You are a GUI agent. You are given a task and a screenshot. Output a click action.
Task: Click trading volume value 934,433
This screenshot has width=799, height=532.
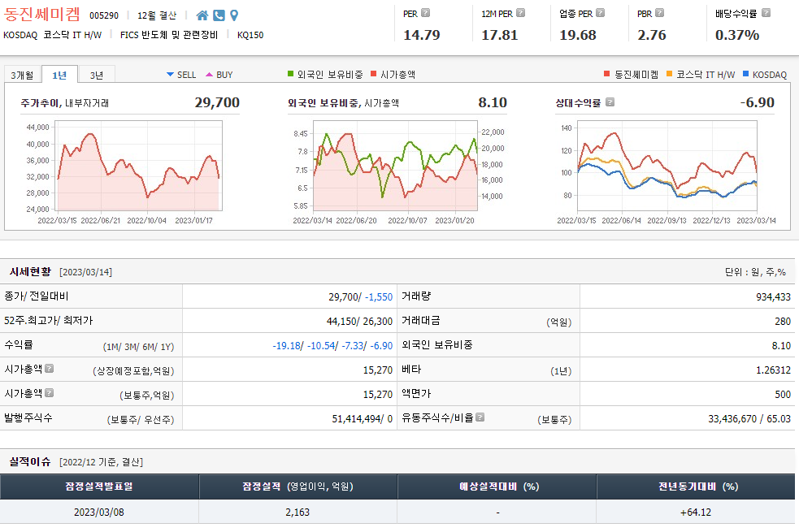click(x=773, y=296)
